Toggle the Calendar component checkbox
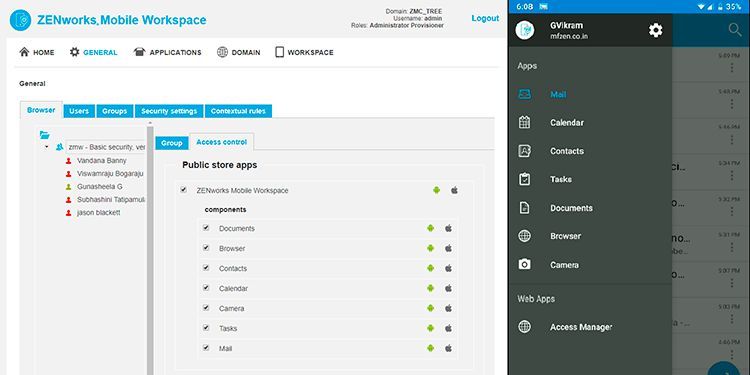 point(206,288)
